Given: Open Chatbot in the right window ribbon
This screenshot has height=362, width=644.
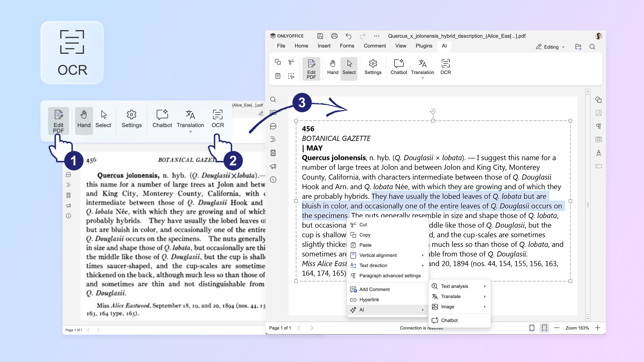Looking at the screenshot, I should coord(399,67).
